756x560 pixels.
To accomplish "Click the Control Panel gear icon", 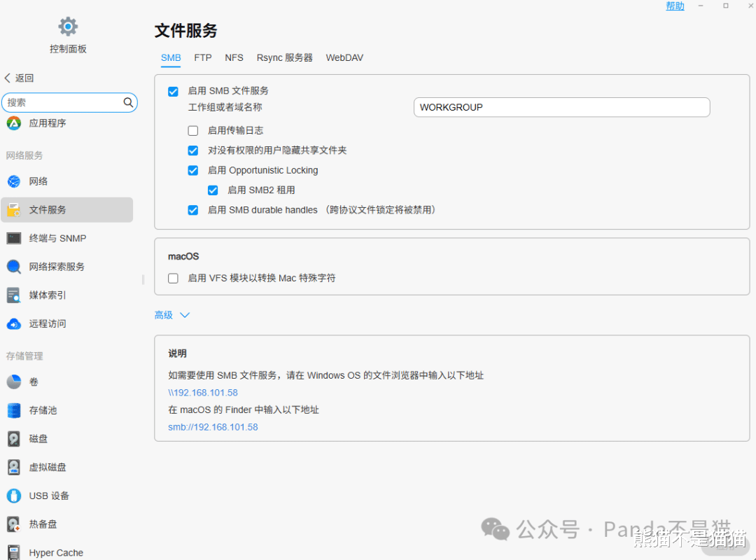I will (68, 27).
